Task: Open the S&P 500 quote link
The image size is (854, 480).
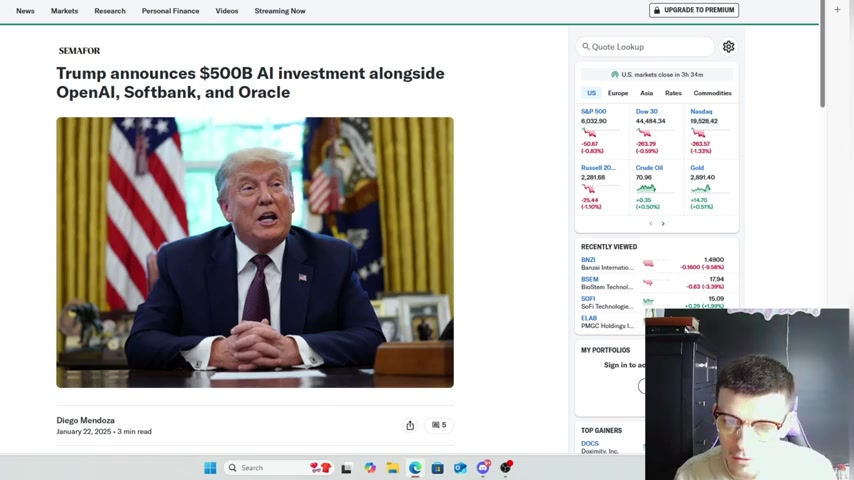Action: click(x=594, y=111)
